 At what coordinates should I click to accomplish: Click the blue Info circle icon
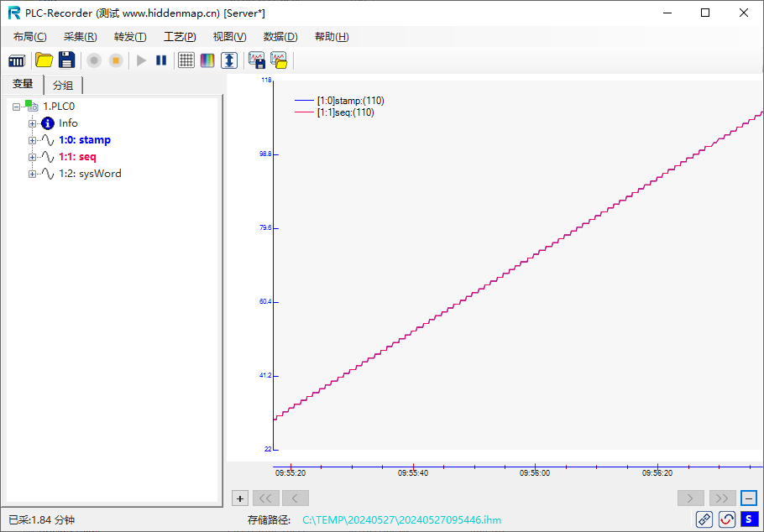(x=48, y=123)
